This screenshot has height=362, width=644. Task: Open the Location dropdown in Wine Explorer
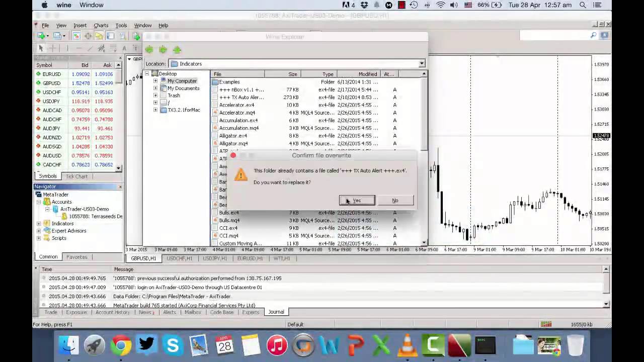point(422,64)
